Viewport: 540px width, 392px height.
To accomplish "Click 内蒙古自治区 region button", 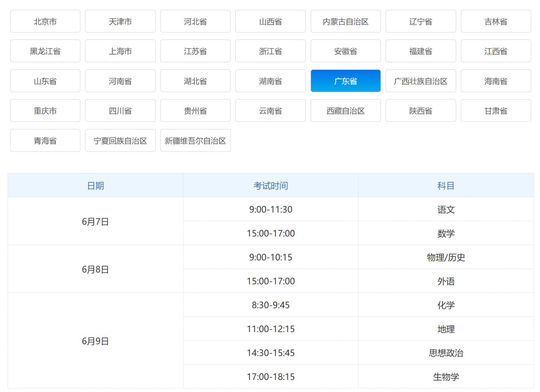I will [x=345, y=22].
